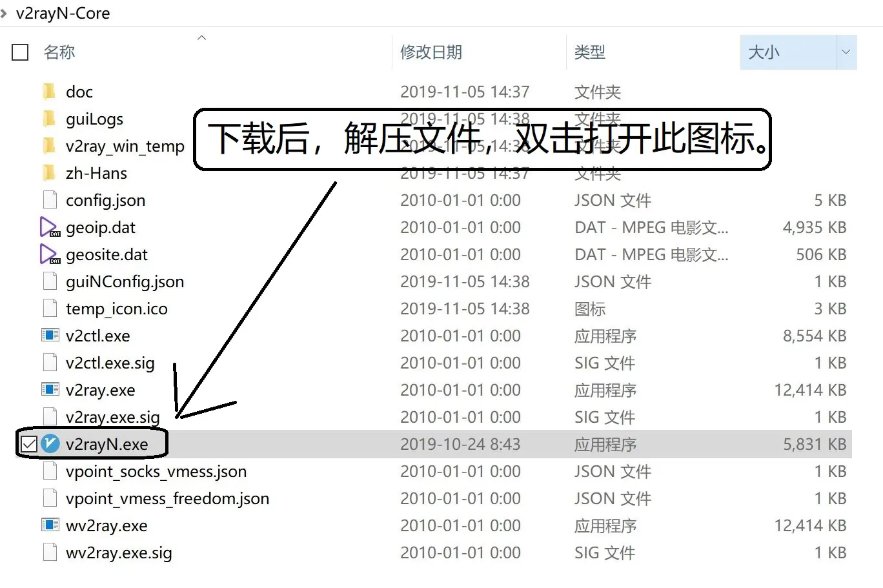Expand the breadcrumb chevron before v2rayN-Core
Screen dimensions: 883x588
[4, 14]
